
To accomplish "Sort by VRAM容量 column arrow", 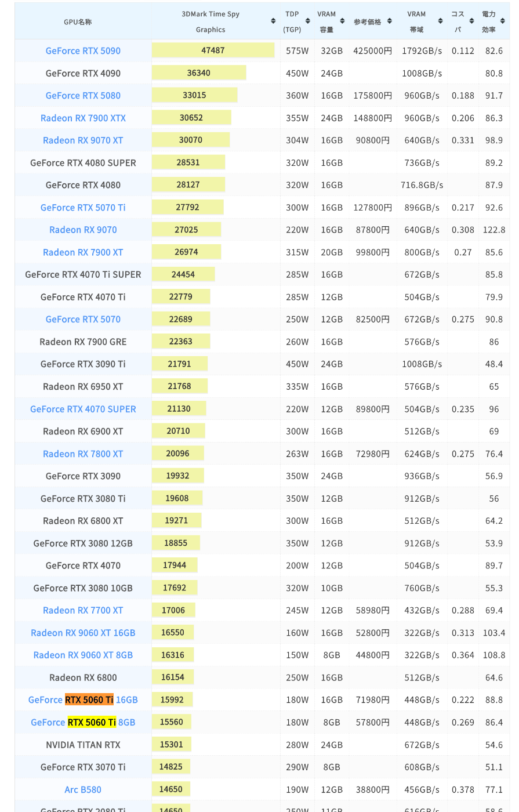I will tap(342, 21).
